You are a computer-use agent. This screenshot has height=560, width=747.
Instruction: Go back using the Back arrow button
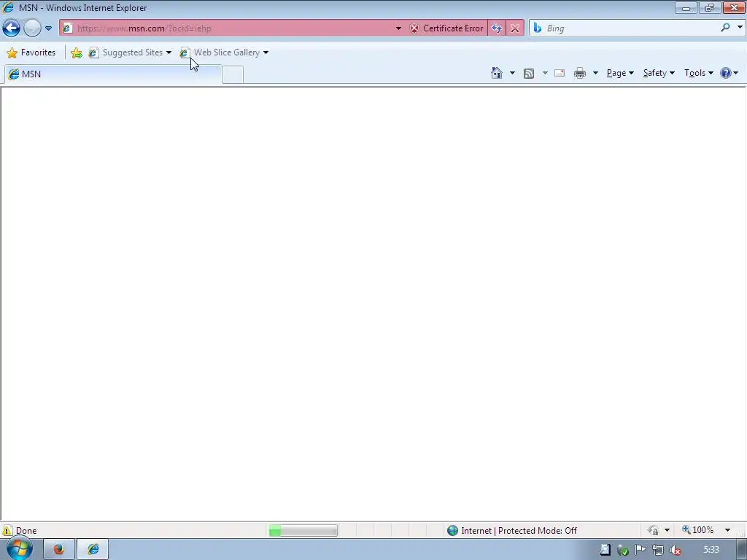point(12,28)
